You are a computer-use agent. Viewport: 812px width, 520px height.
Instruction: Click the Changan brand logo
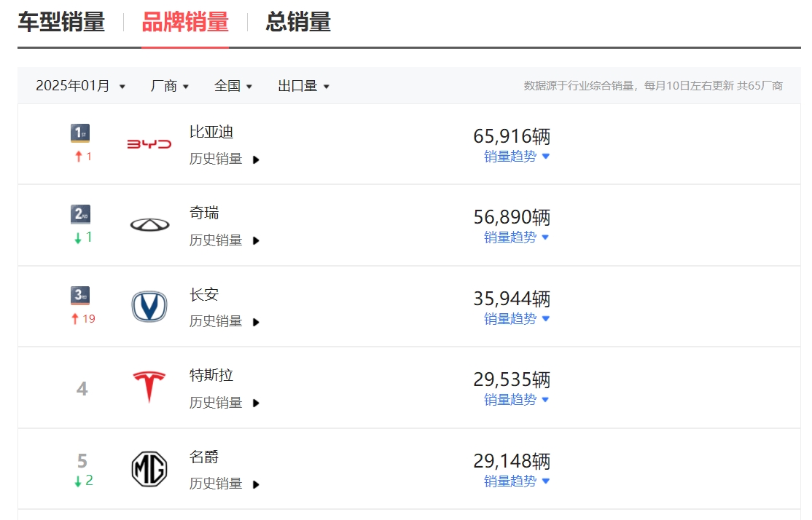[x=149, y=307]
